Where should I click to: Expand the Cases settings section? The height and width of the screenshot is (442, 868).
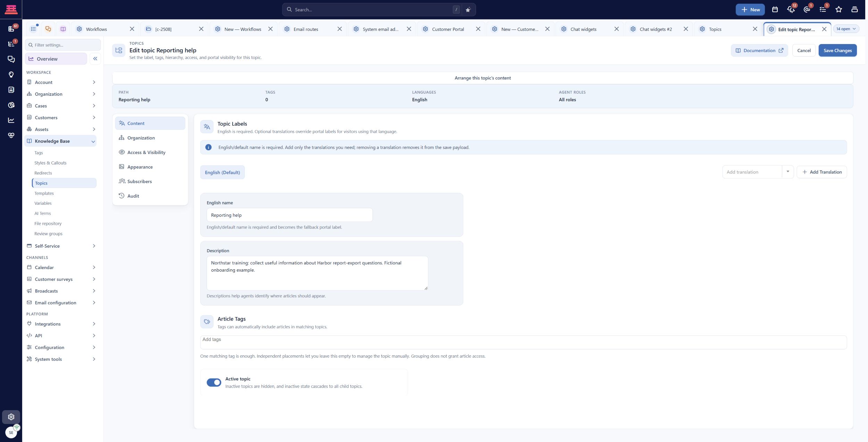pyautogui.click(x=61, y=106)
